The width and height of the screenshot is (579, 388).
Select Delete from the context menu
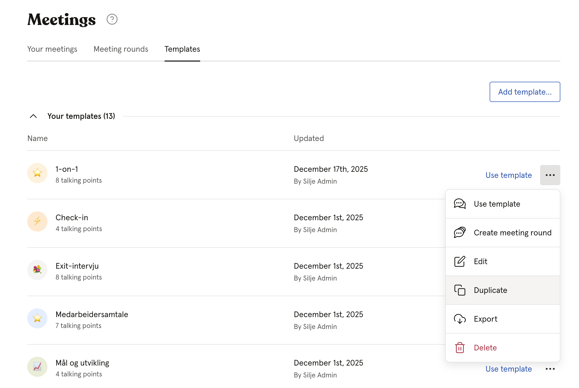pos(503,348)
